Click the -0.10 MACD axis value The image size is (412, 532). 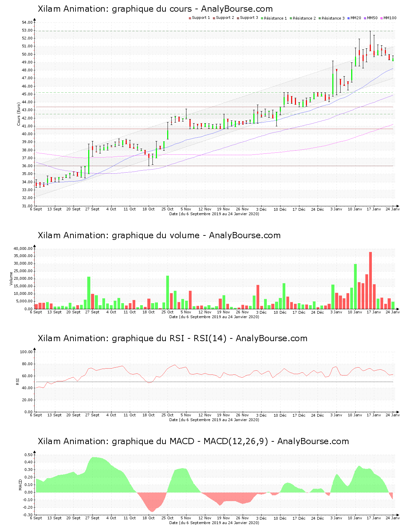pyautogui.click(x=28, y=500)
